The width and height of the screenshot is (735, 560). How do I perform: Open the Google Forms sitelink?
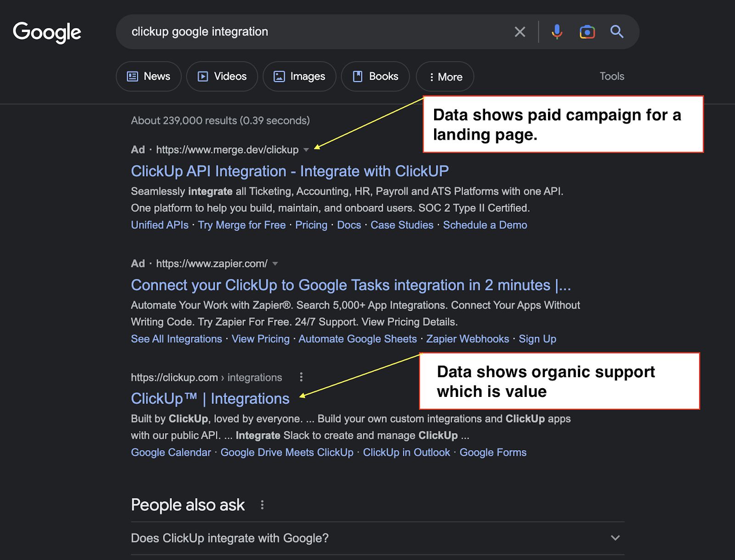[x=493, y=453]
